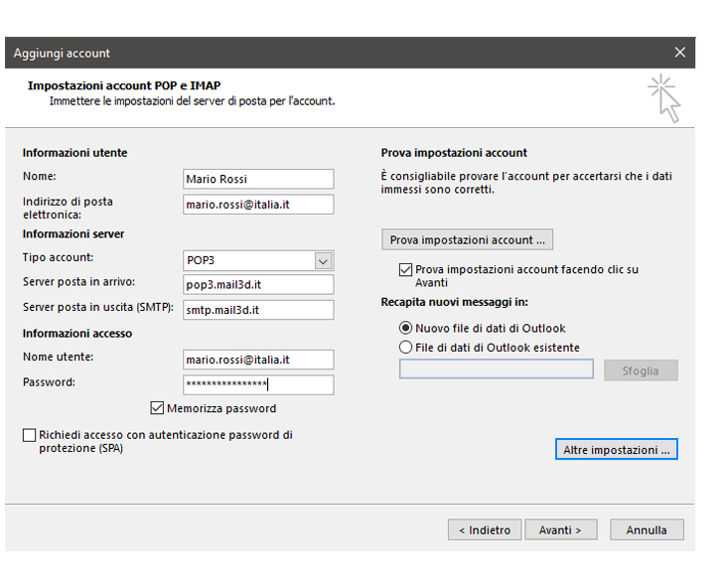The width and height of the screenshot is (722, 588).
Task: Open Altre impostazioni dialog
Action: click(616, 450)
